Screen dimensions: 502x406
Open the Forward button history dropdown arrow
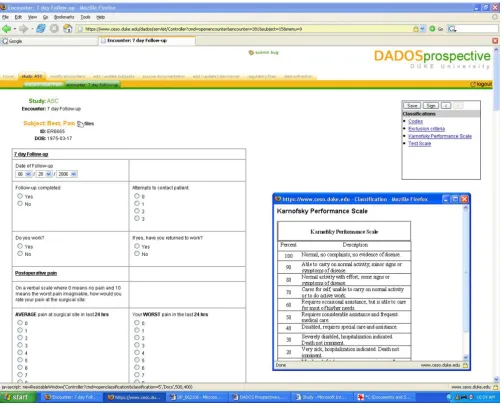[x=32, y=29]
